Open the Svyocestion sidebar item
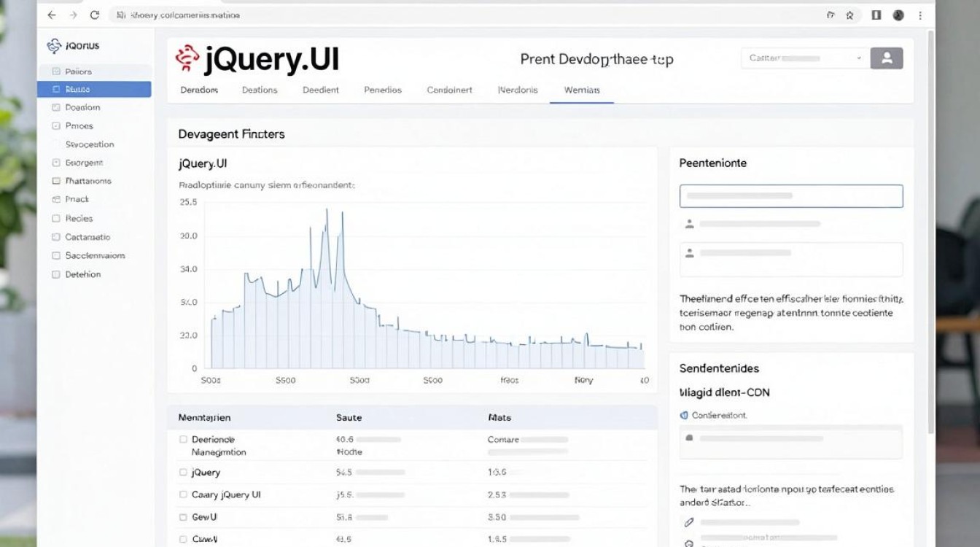Image resolution: width=980 pixels, height=547 pixels. coord(90,144)
